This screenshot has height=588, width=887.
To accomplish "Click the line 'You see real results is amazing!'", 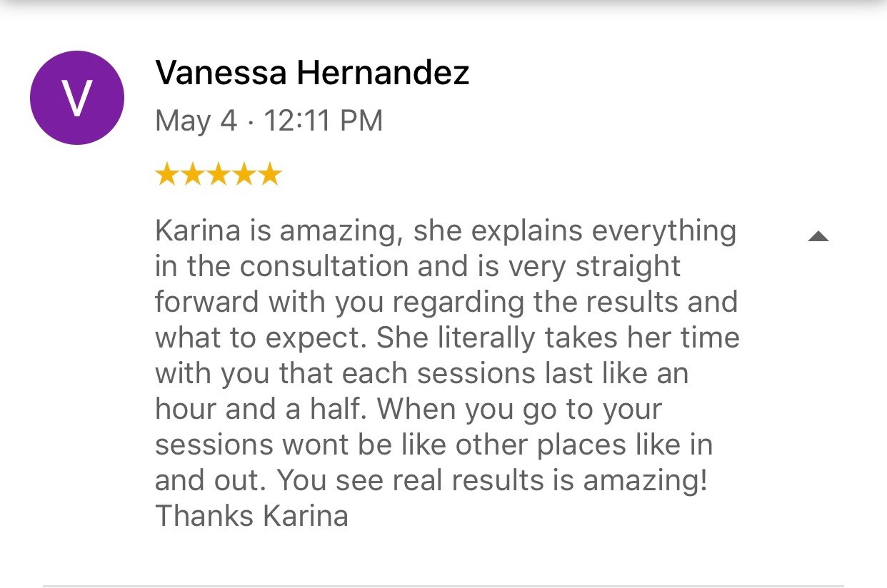I will pos(492,480).
